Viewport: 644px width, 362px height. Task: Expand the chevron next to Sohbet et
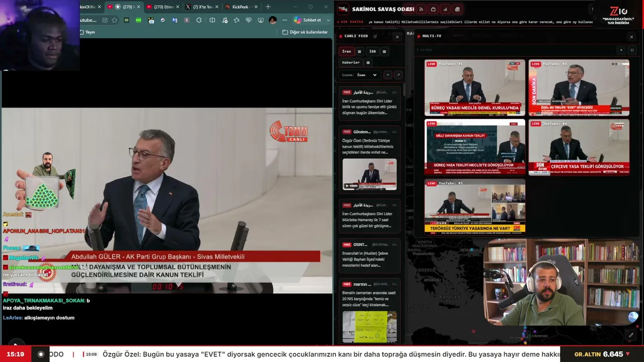[x=329, y=20]
